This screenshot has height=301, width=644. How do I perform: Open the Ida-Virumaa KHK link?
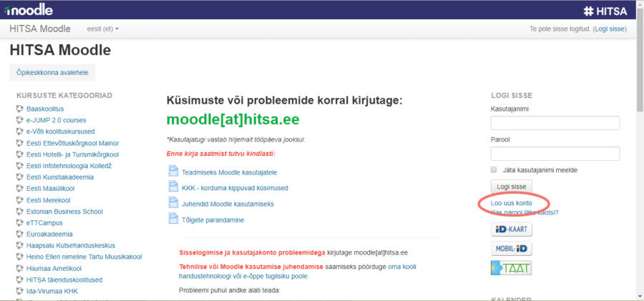(52, 291)
